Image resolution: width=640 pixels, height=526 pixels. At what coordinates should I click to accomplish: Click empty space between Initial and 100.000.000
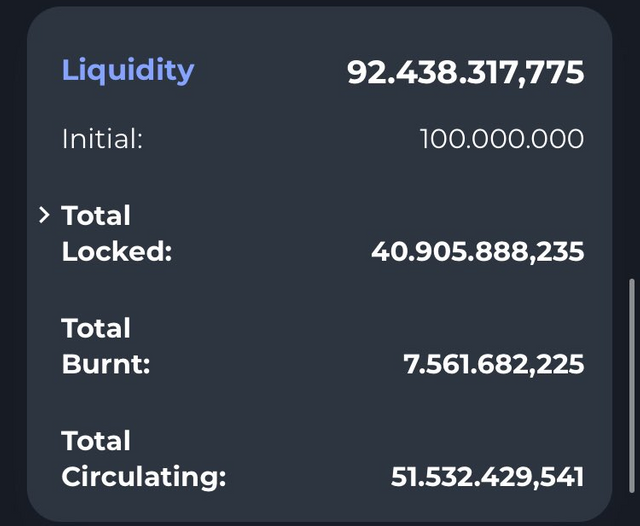pos(280,138)
